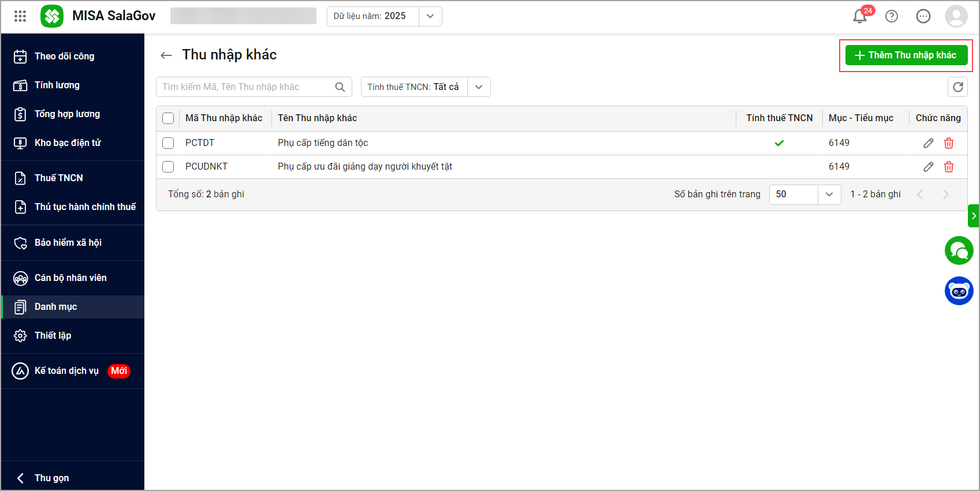The image size is (980, 491).
Task: Open the help question mark icon
Action: click(892, 16)
